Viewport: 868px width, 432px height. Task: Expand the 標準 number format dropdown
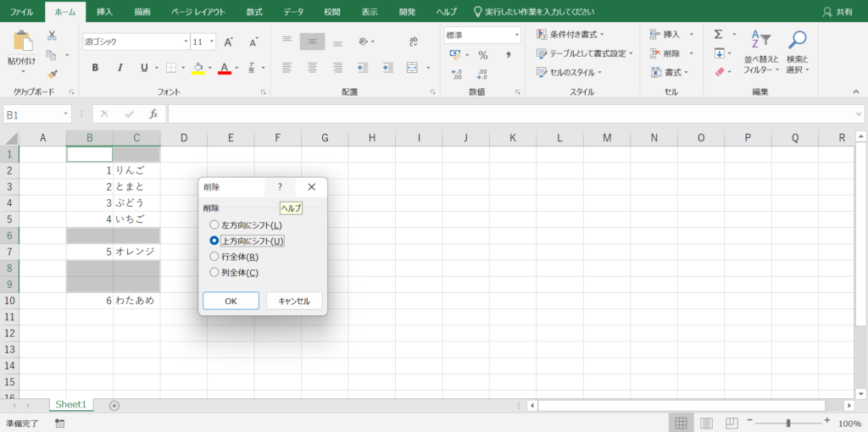coord(516,36)
